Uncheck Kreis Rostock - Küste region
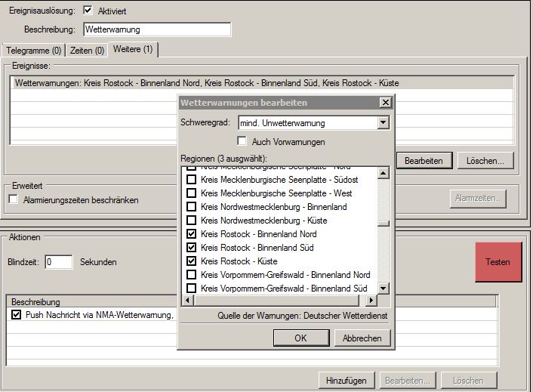 point(192,261)
